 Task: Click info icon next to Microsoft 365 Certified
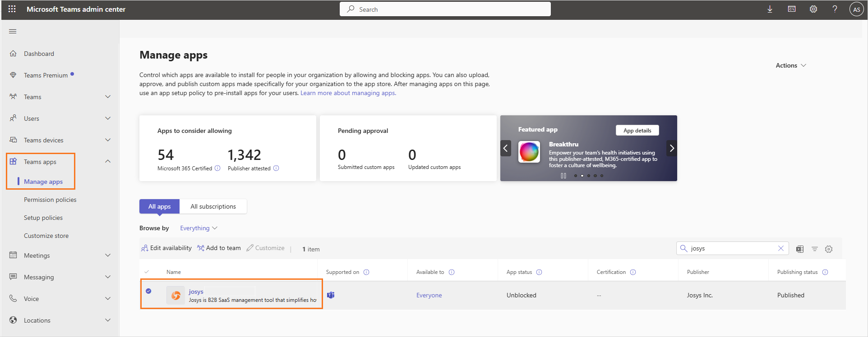click(217, 168)
